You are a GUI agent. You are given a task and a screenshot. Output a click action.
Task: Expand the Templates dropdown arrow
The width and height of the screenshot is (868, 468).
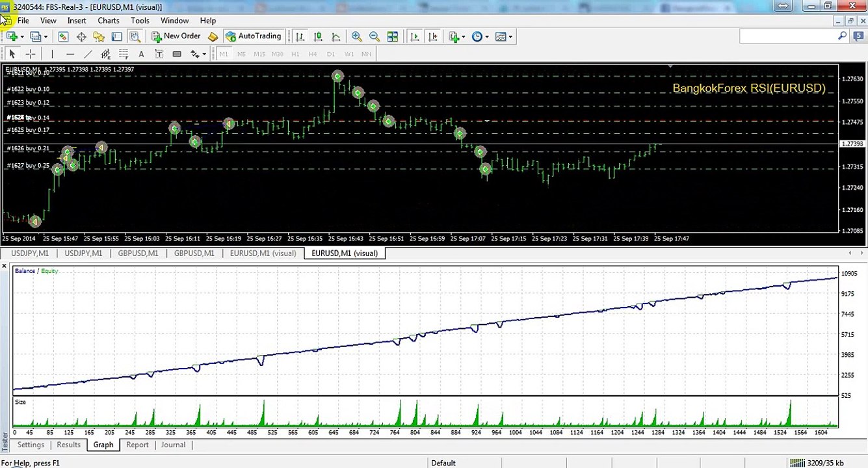pyautogui.click(x=510, y=37)
